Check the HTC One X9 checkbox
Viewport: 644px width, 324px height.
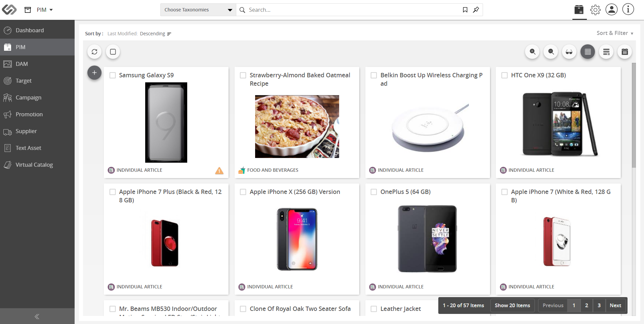coord(505,75)
